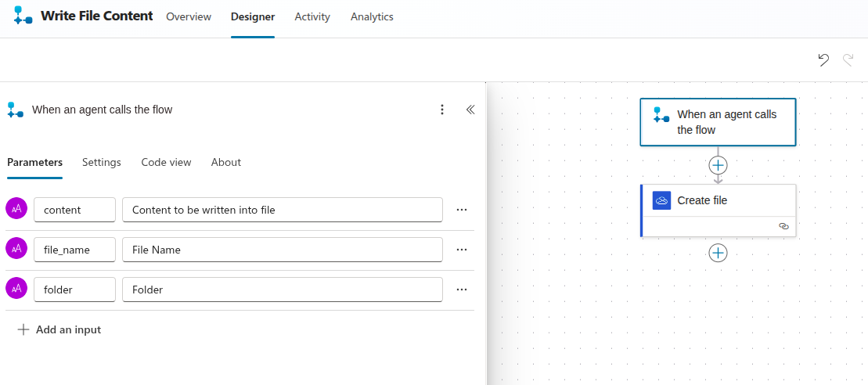Click text type icon beside content input

pos(16,209)
